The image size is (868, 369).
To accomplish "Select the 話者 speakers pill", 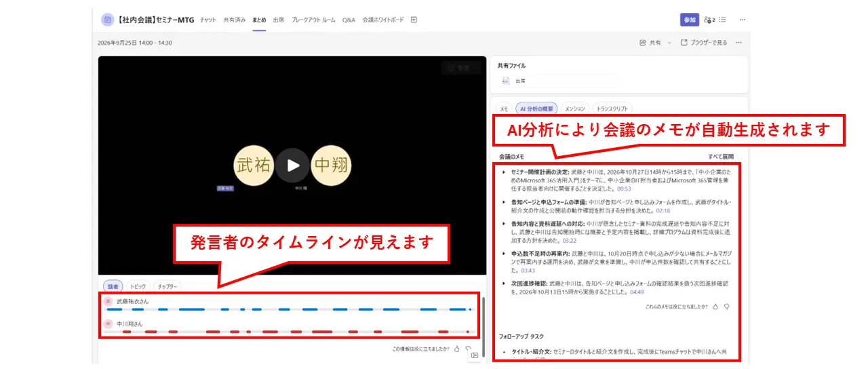I will [x=113, y=286].
